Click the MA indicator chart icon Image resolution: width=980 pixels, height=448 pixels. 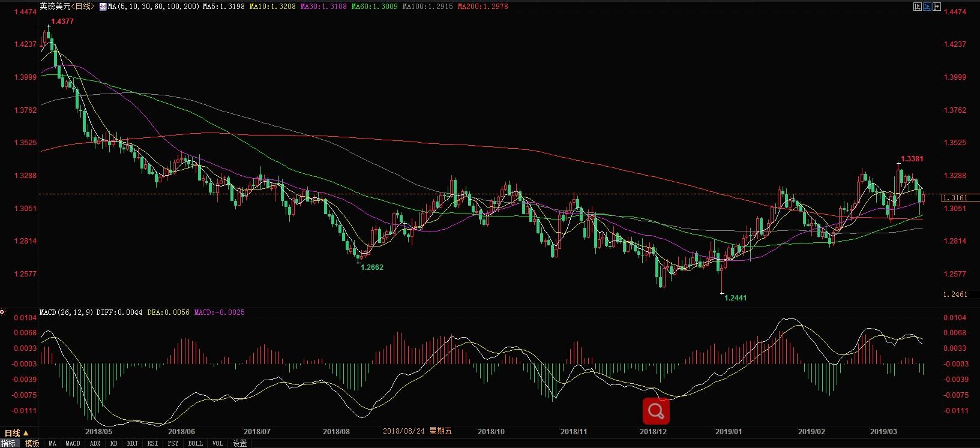pyautogui.click(x=103, y=7)
